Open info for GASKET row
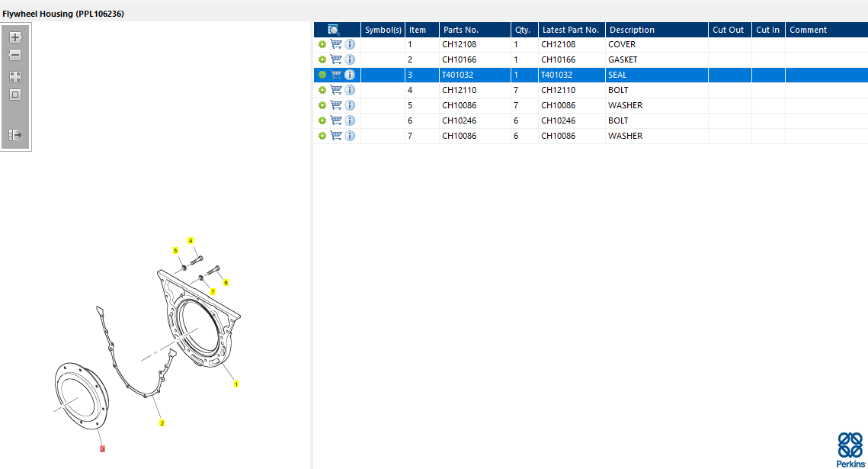This screenshot has width=868, height=469. (x=350, y=59)
